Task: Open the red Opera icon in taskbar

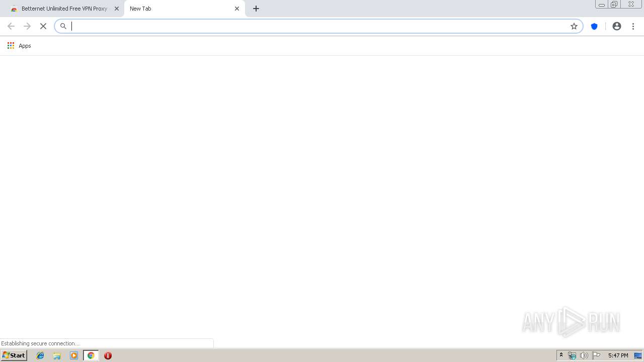Action: tap(108, 355)
